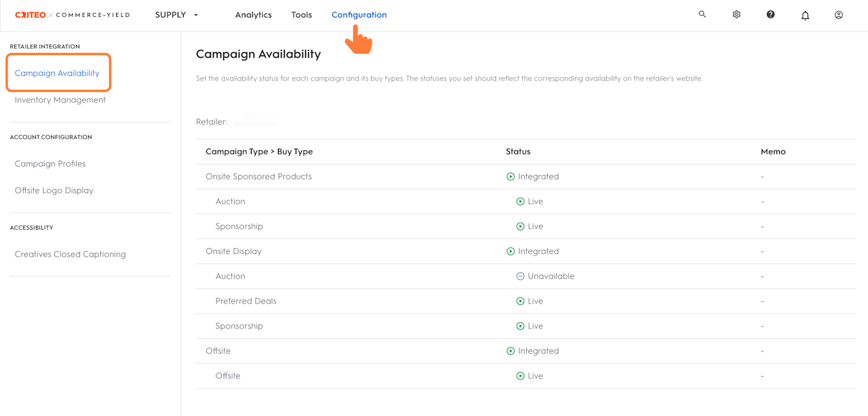Select the Onsite Display row
Viewport: 868px width, 416px height.
coord(233,251)
